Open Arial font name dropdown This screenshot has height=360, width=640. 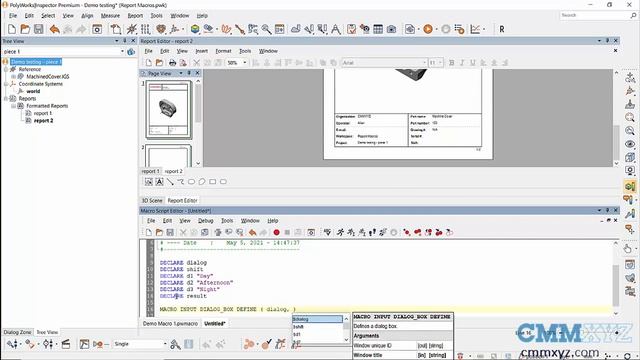[x=424, y=63]
